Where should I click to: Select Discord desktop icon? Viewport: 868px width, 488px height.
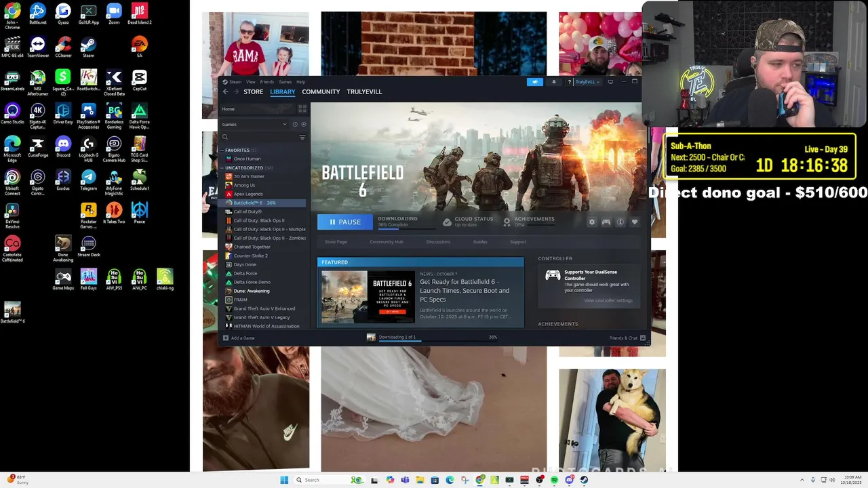[x=63, y=146]
